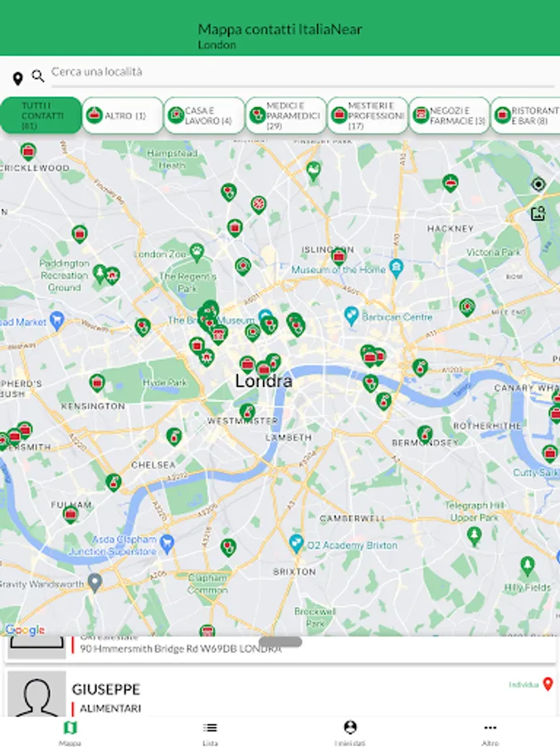Screen dimensions: 560x747
Task: Open the Altro more-options tab
Action: pos(490,733)
